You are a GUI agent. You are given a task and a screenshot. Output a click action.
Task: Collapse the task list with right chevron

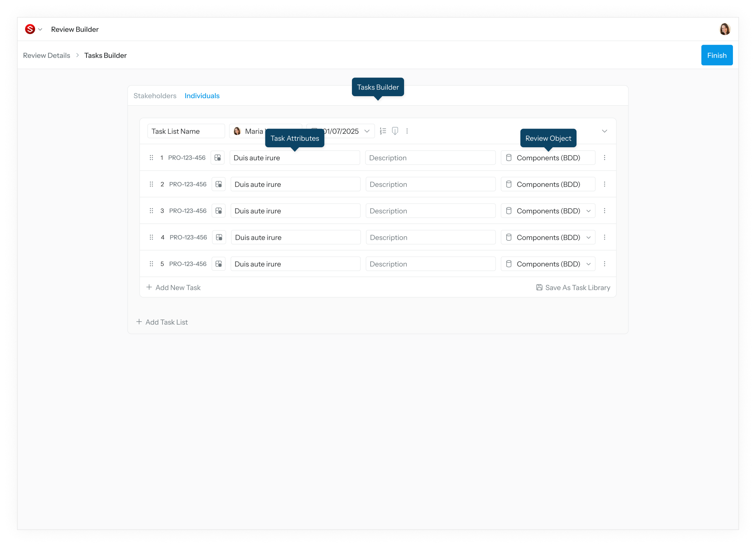(605, 131)
